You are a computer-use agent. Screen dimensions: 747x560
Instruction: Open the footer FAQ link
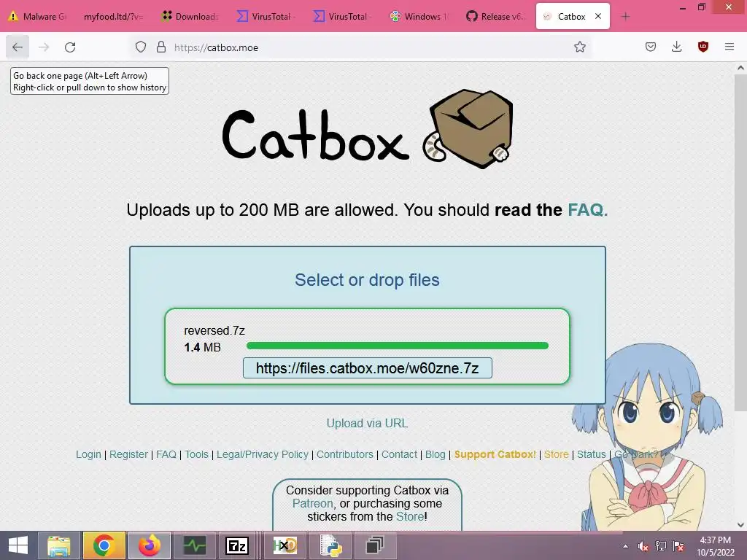tap(166, 454)
